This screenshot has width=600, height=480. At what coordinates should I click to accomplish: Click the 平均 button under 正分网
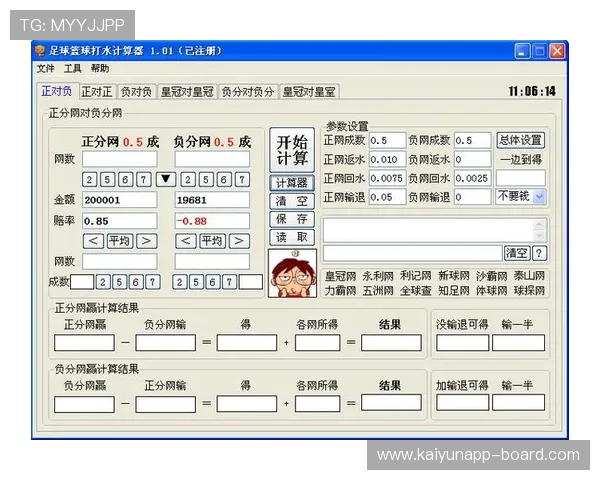click(119, 240)
